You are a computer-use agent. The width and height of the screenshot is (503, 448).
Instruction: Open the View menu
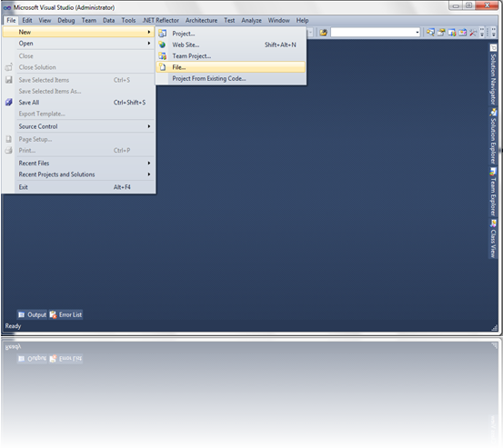(45, 20)
